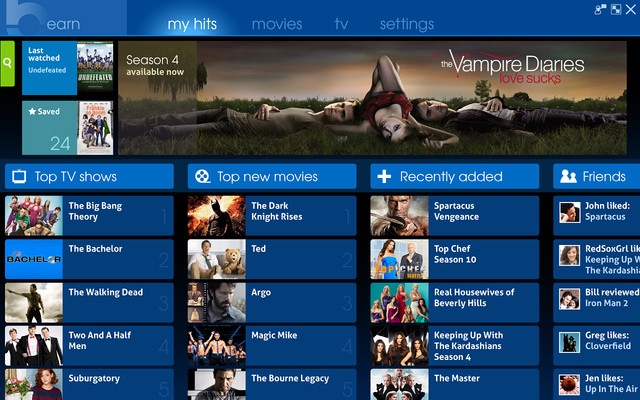The height and width of the screenshot is (400, 640).
Task: Open Jen likes Up In The Air
Action: point(597,384)
